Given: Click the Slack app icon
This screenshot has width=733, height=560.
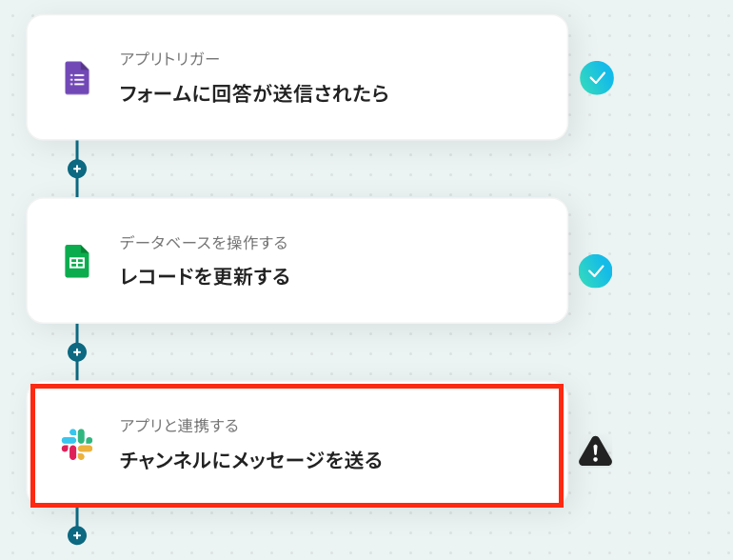Looking at the screenshot, I should click(77, 445).
